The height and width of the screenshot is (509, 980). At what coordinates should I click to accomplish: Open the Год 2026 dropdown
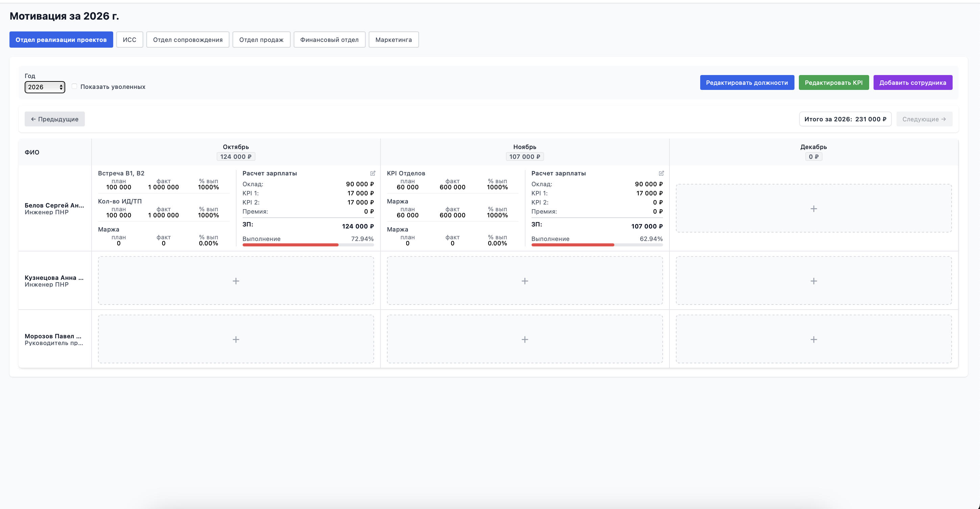tap(45, 87)
